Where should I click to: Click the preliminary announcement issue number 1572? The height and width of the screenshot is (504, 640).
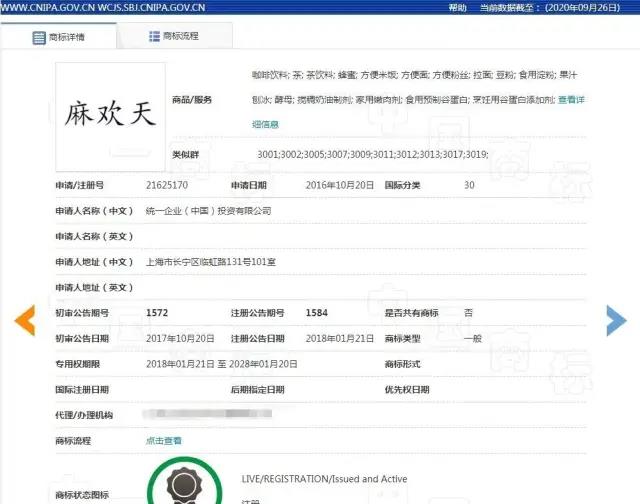pyautogui.click(x=157, y=313)
